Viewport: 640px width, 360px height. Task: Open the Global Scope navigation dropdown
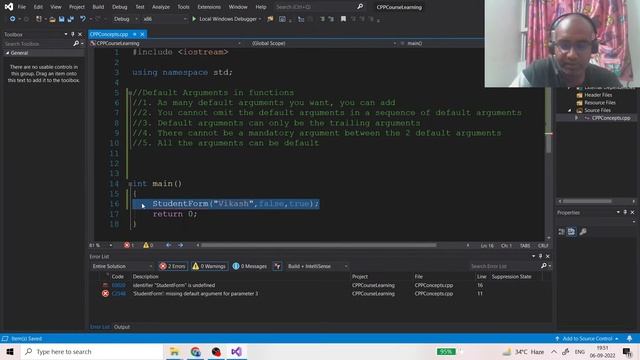click(x=324, y=43)
